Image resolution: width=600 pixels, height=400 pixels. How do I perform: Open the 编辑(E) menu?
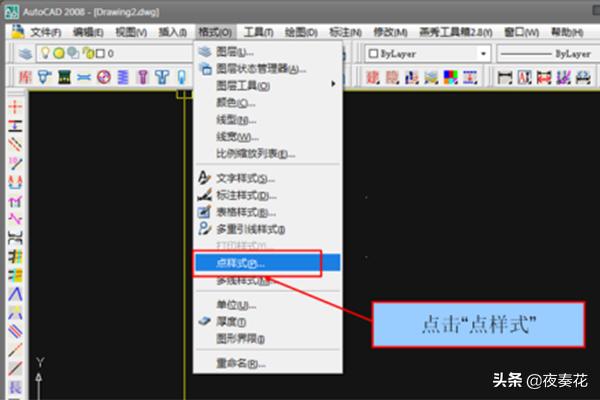[88, 32]
